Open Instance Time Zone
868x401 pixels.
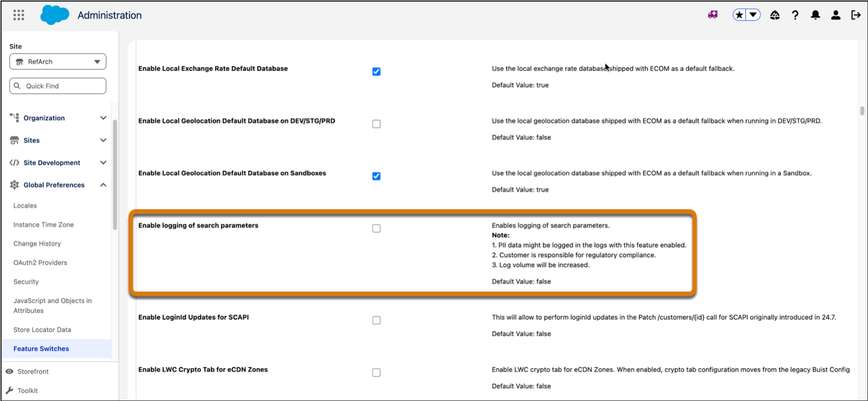[x=43, y=224]
